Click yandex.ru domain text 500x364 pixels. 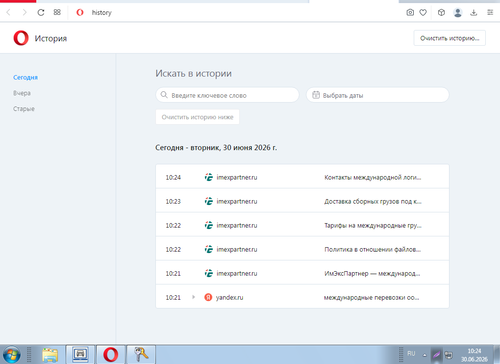coord(229,297)
